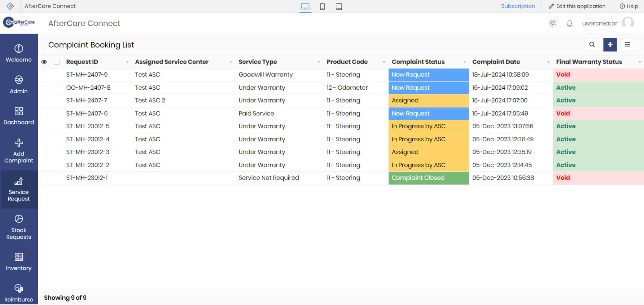This screenshot has width=644, height=305.
Task: Click the usercreator profile avatar
Action: click(627, 23)
